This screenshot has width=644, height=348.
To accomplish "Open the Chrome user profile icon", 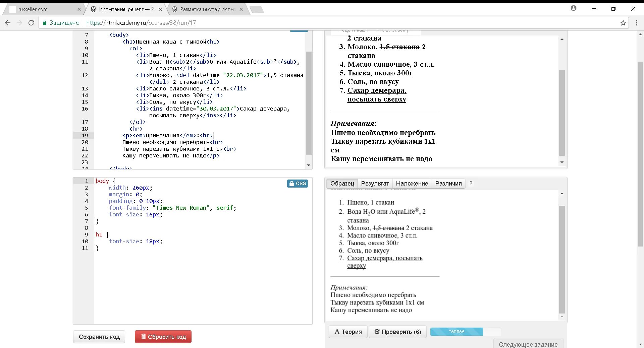I will coord(574,8).
